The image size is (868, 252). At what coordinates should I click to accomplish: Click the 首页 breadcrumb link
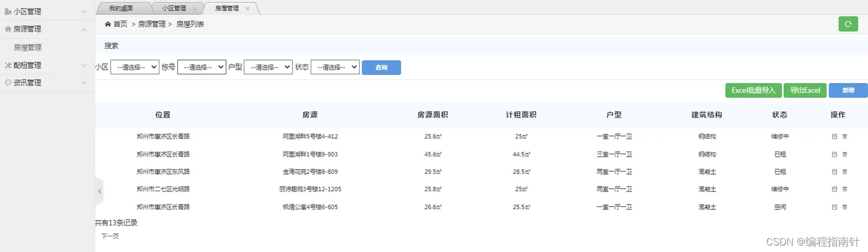[x=120, y=24]
